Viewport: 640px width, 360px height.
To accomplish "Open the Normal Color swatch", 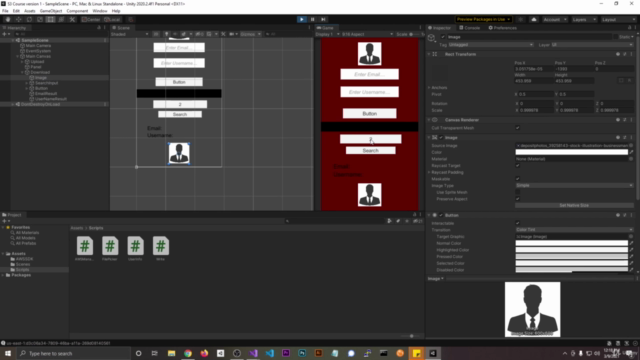I will 571,243.
